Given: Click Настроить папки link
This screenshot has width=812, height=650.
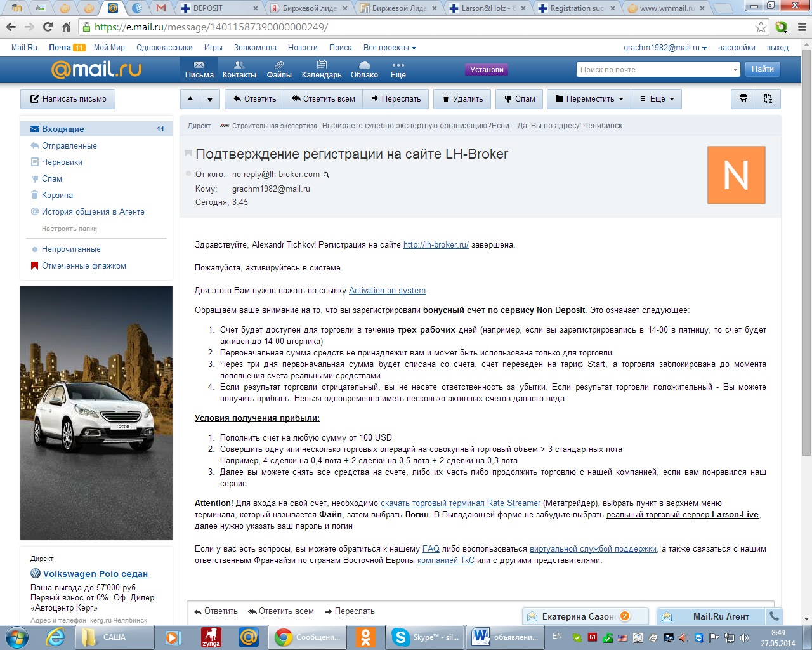Looking at the screenshot, I should [69, 229].
